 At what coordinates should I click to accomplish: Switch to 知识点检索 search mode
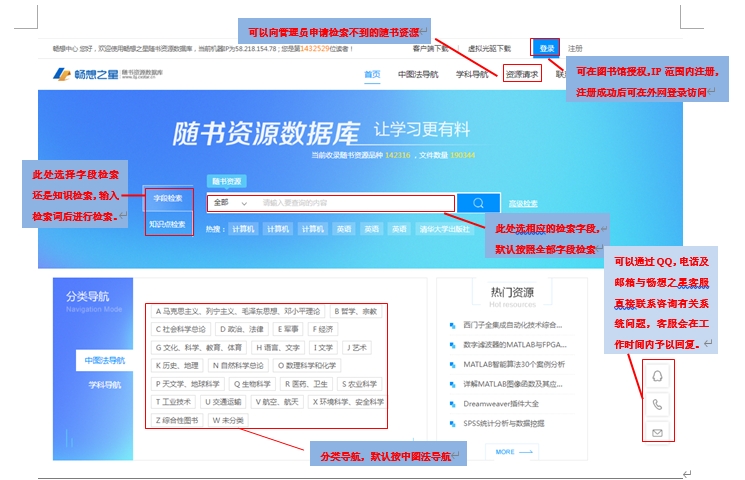[168, 224]
